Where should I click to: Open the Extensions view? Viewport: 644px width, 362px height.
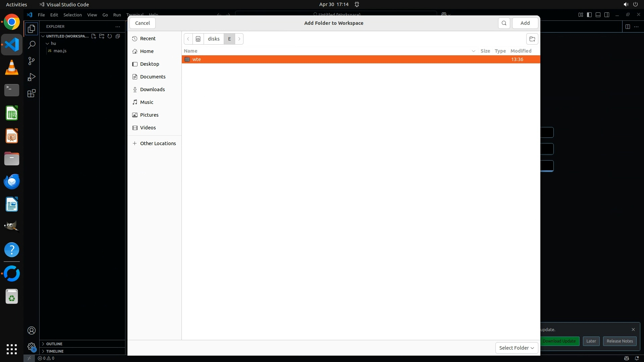(32, 94)
